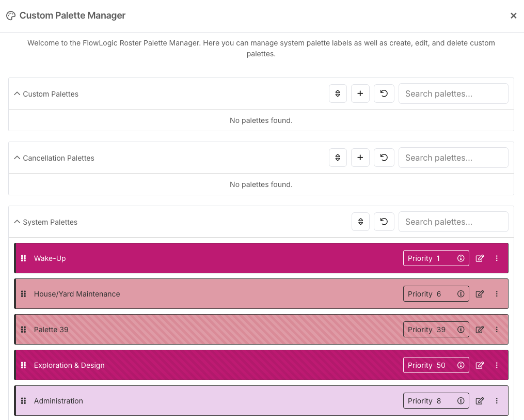The height and width of the screenshot is (420, 524).
Task: Reset Cancellation Palettes with undo icon
Action: pos(384,158)
